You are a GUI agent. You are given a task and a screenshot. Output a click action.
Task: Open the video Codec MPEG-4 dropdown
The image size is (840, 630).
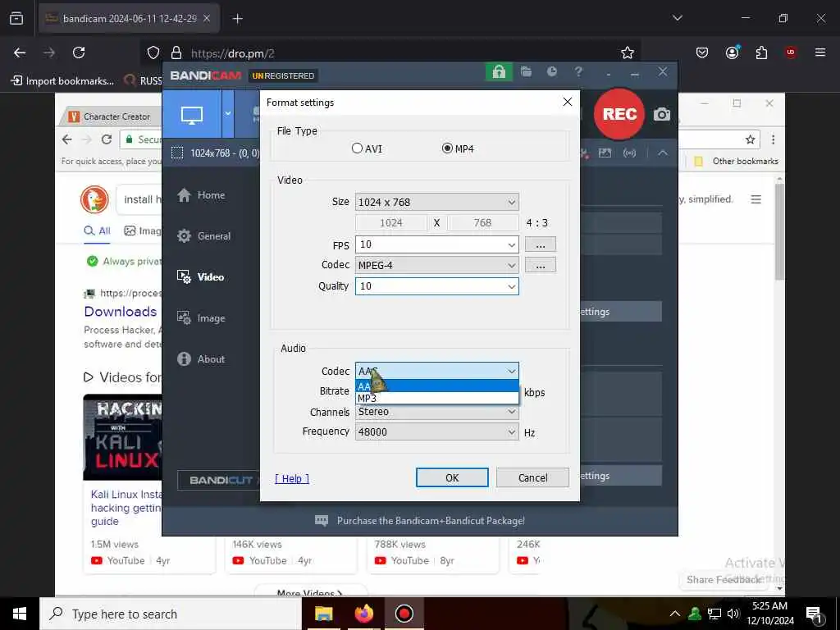pos(436,265)
